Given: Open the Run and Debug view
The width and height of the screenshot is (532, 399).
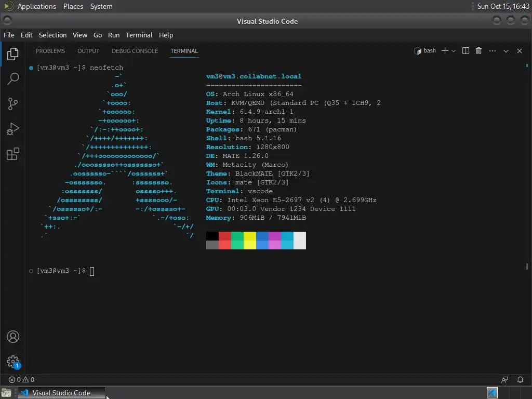Looking at the screenshot, I should pos(12,129).
